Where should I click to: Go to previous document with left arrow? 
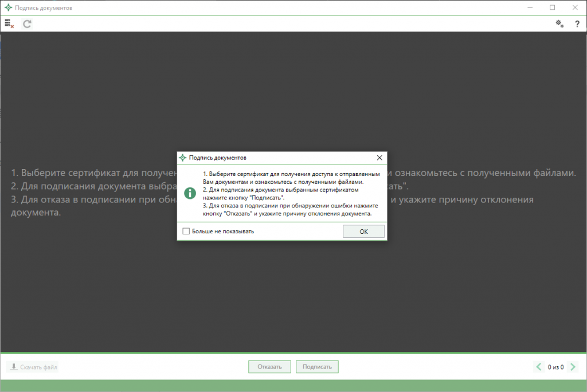(x=538, y=367)
